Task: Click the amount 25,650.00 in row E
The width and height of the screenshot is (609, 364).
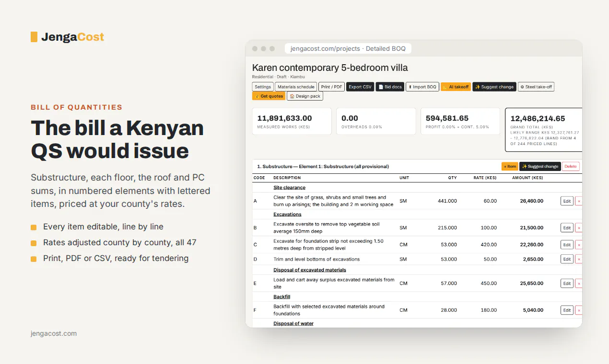Action: [x=532, y=283]
